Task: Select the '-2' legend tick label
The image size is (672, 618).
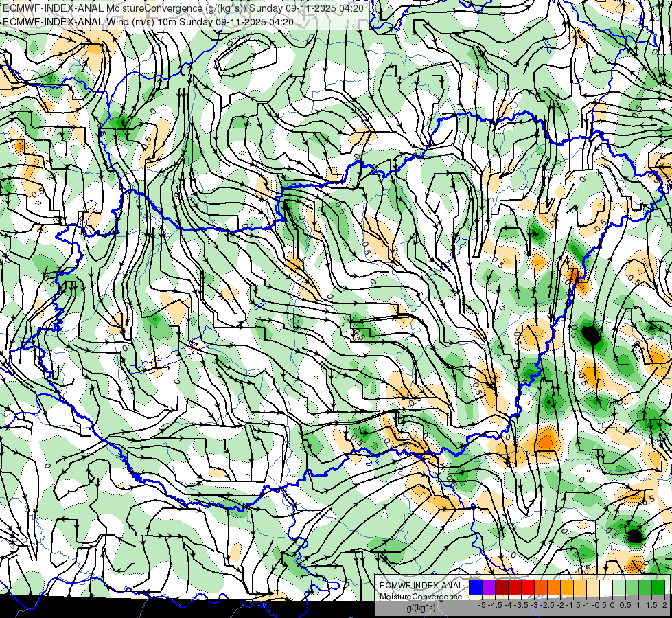Action: tap(561, 605)
